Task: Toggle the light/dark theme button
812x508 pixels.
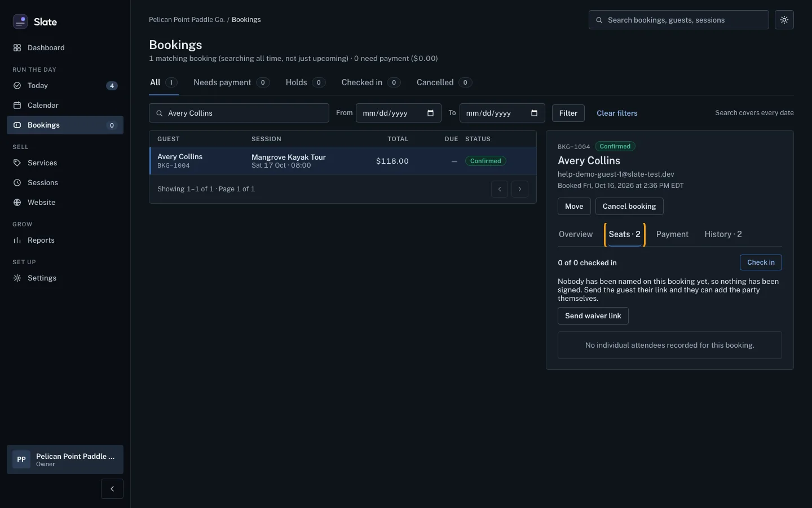Action: click(784, 20)
